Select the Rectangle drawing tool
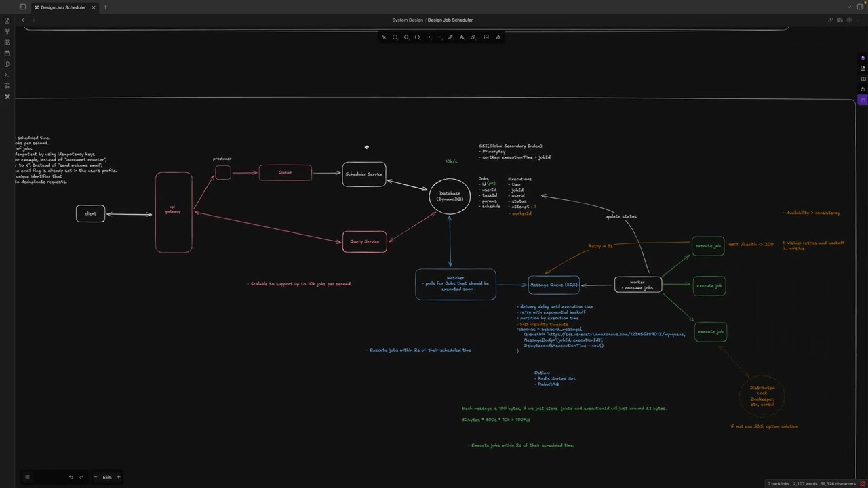868x488 pixels. (x=395, y=37)
